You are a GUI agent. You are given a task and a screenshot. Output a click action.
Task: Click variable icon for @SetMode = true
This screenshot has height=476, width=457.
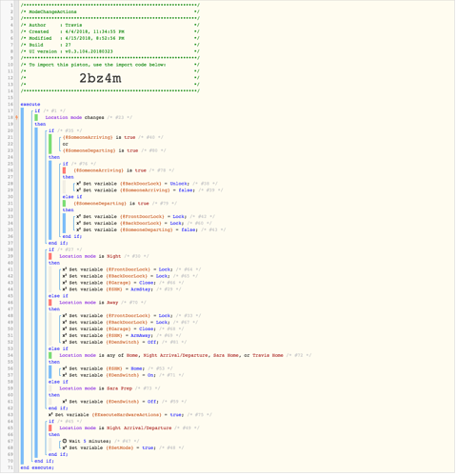[x=65, y=448]
